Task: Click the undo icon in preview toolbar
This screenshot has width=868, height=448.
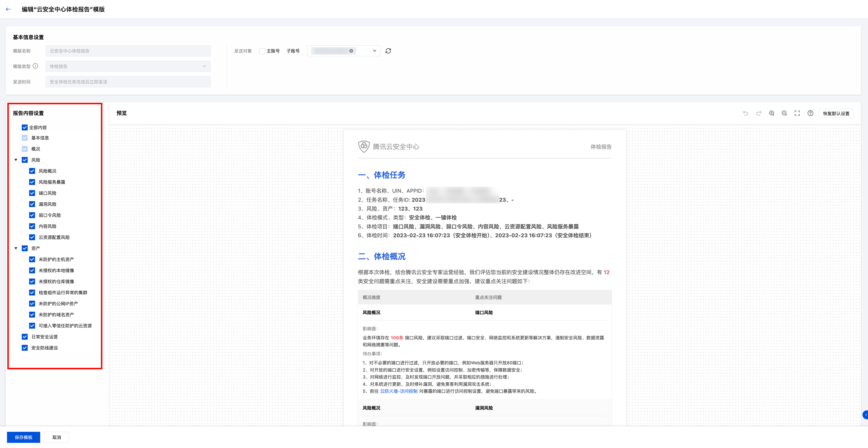Action: [745, 113]
